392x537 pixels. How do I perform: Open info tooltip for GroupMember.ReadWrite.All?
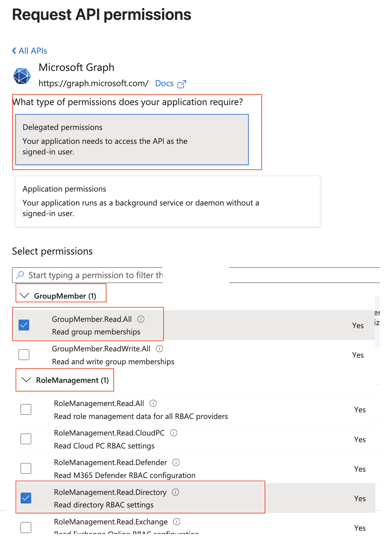pos(160,349)
